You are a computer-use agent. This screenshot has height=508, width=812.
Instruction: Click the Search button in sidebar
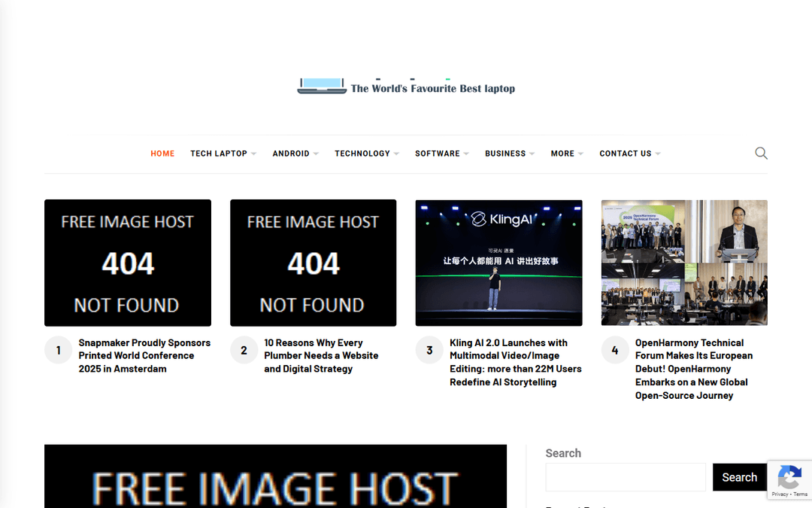click(x=740, y=477)
